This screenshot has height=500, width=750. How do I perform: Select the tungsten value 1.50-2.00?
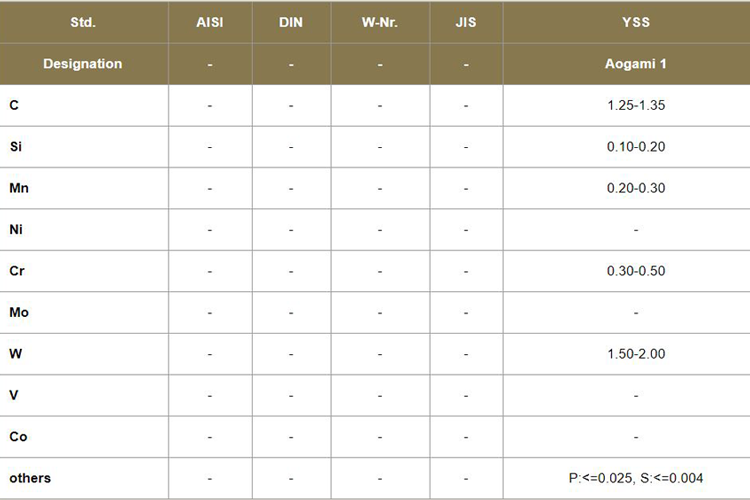[636, 354]
